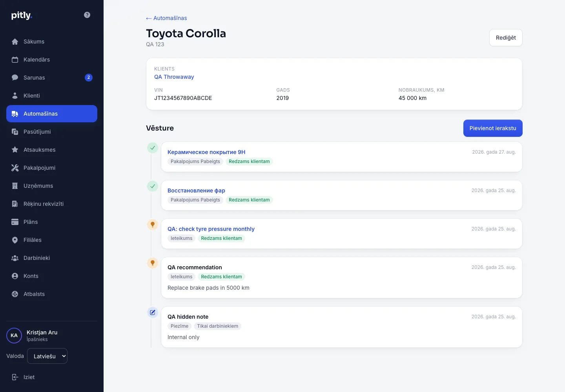Click the Konts account icon

(15, 276)
